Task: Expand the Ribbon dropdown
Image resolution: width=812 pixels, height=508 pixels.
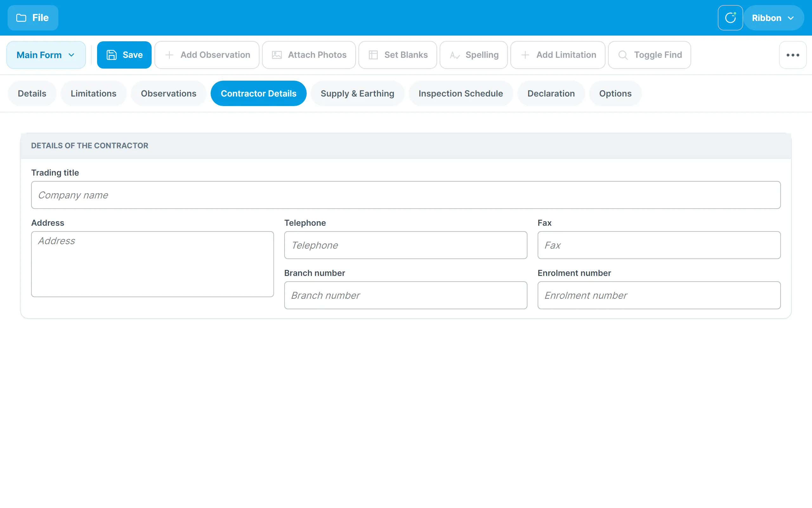Action: 773,18
